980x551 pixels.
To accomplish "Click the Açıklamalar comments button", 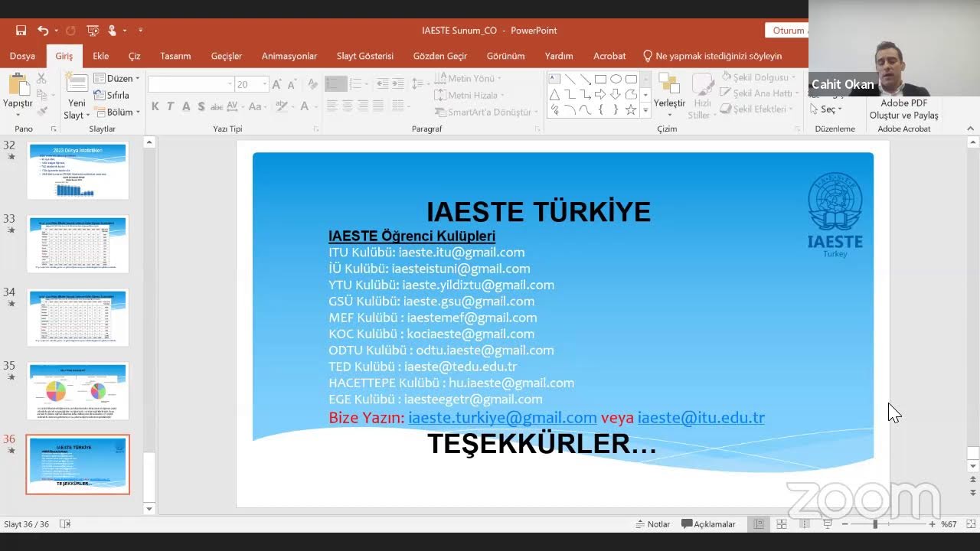I will [x=709, y=524].
